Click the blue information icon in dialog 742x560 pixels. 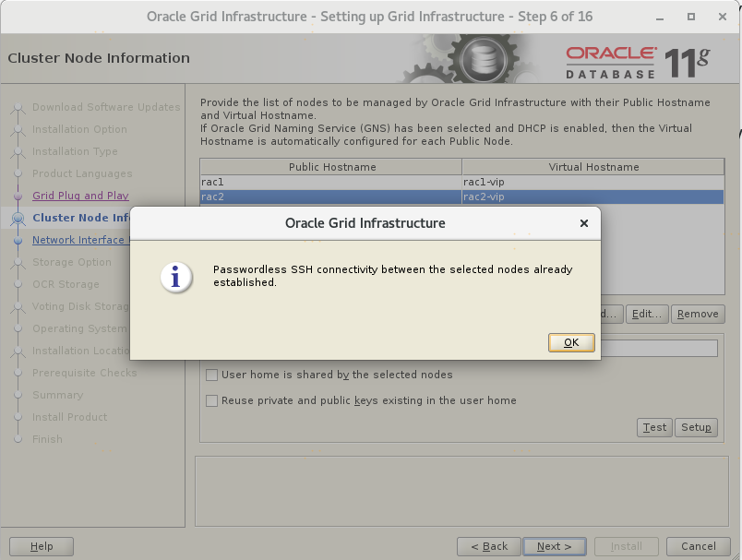[x=176, y=276]
